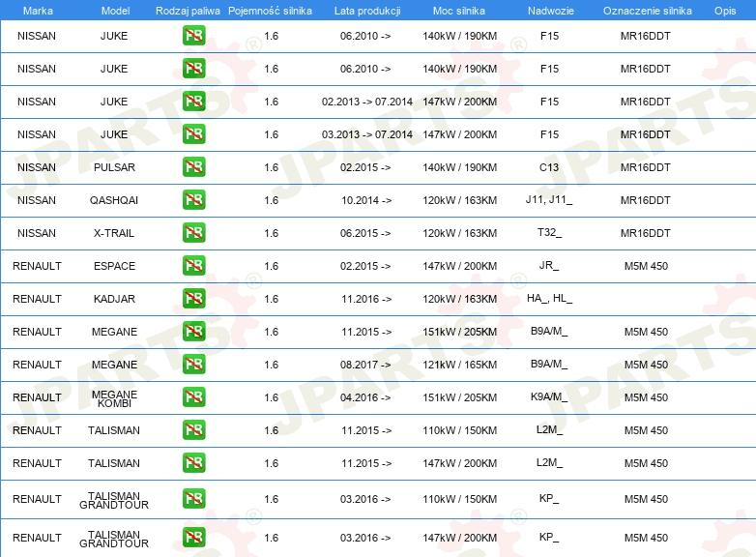The width and height of the screenshot is (756, 557).
Task: Click fuel icon in first Juke row
Action: pos(193,35)
